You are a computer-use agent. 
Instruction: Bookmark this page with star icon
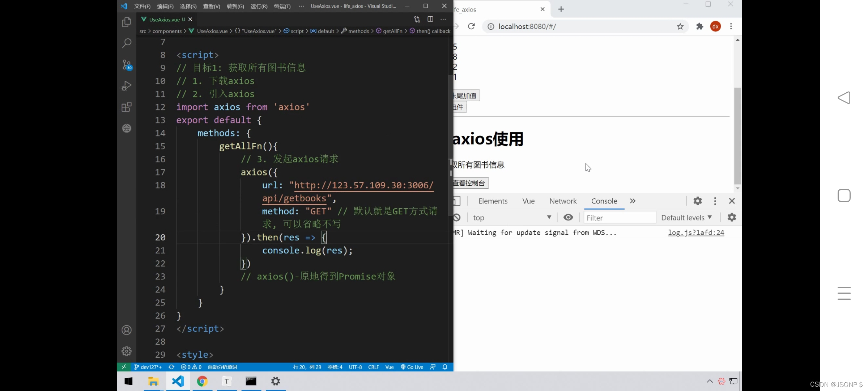click(x=680, y=26)
